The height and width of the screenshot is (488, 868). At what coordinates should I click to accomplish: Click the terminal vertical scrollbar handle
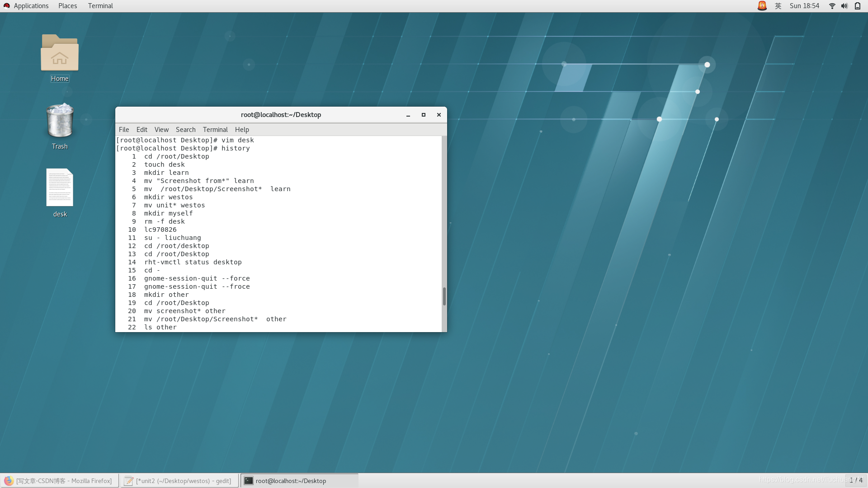tap(444, 296)
